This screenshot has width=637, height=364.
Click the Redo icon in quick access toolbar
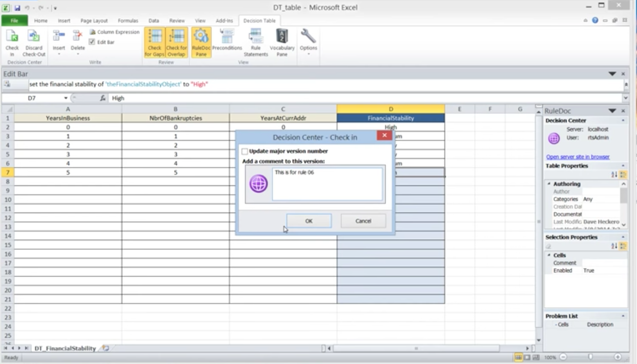[x=41, y=8]
